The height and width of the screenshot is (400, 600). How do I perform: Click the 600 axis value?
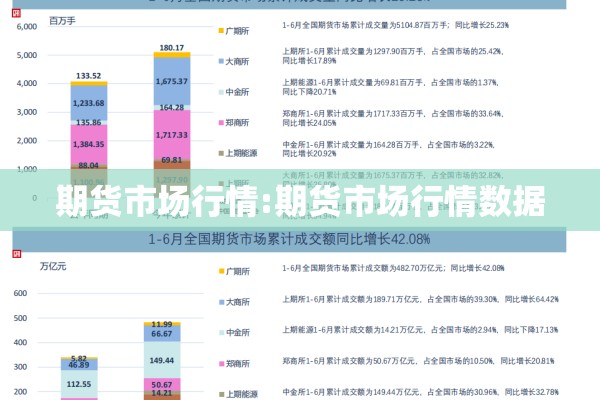20,293
